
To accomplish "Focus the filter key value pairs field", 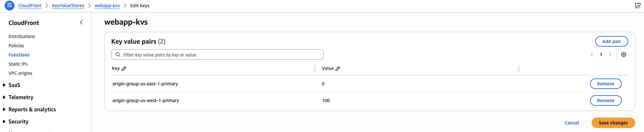I will [x=219, y=55].
